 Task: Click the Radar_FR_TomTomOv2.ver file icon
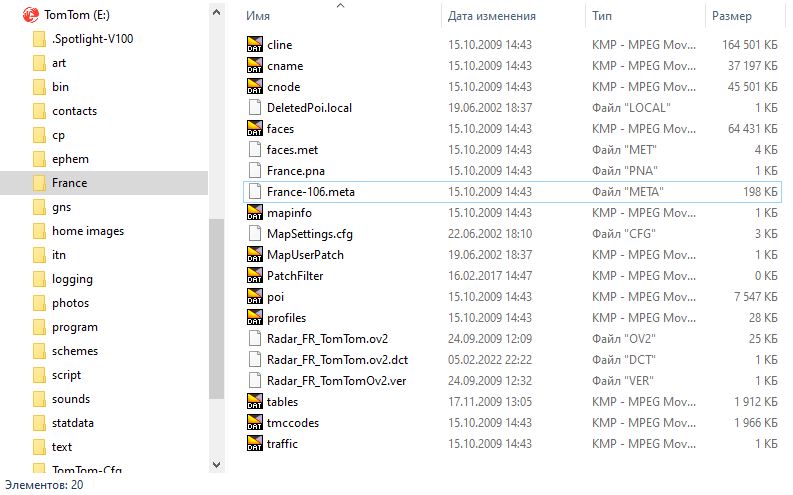(255, 380)
